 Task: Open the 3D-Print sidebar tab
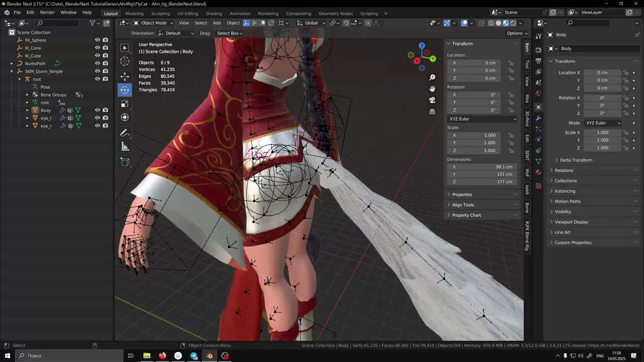(527, 119)
